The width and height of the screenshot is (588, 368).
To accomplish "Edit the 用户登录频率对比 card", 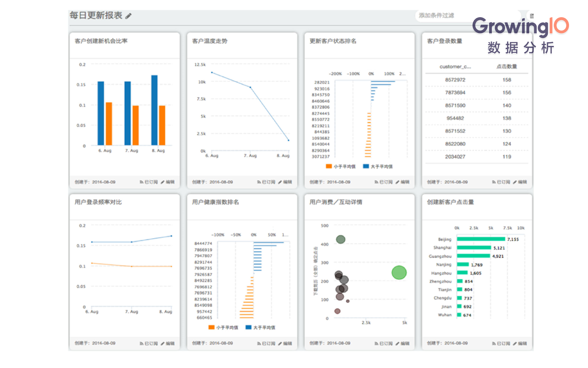I will pyautogui.click(x=168, y=343).
